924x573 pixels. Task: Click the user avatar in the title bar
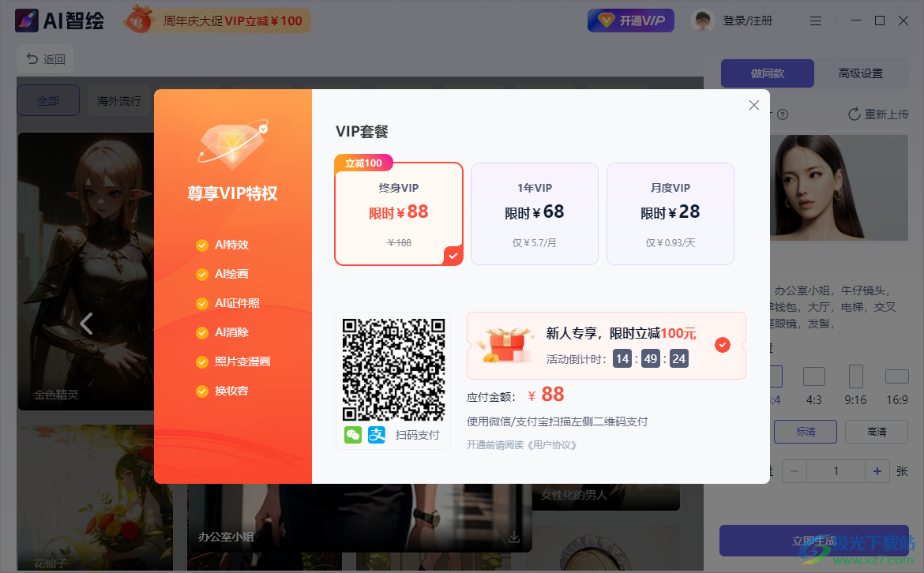(701, 20)
